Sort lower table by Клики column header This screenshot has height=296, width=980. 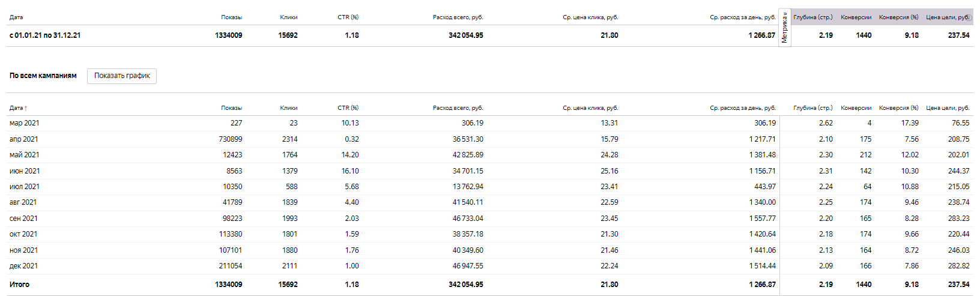pyautogui.click(x=289, y=108)
